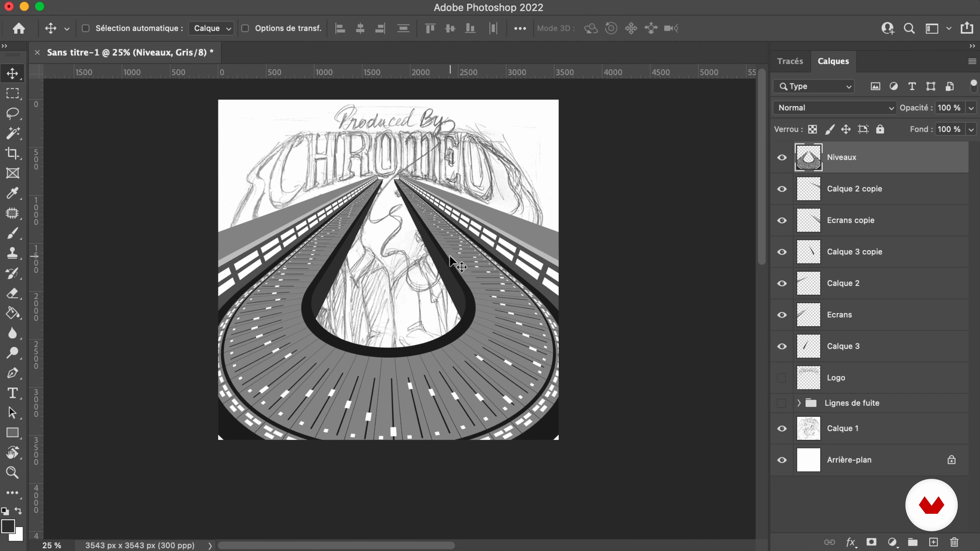This screenshot has height=551, width=980.
Task: Add a layer mask from panel footer
Action: tap(872, 542)
